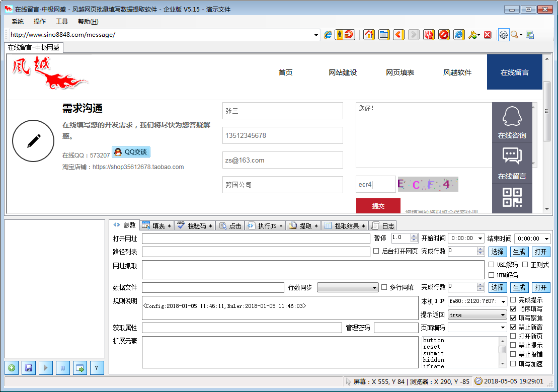Click inside the 打开网址 input field
The image size is (558, 392).
[x=256, y=239]
